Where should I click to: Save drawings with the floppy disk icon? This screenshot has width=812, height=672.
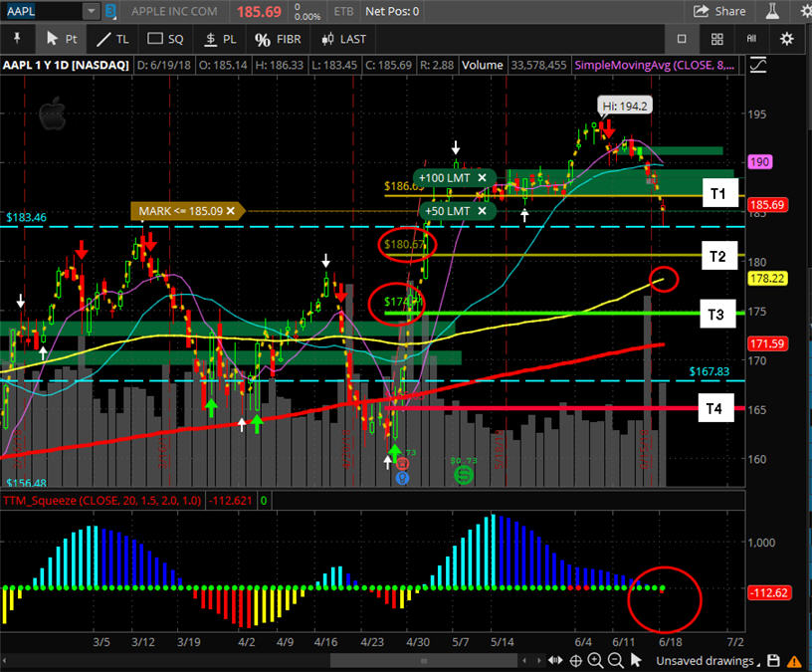point(773,661)
